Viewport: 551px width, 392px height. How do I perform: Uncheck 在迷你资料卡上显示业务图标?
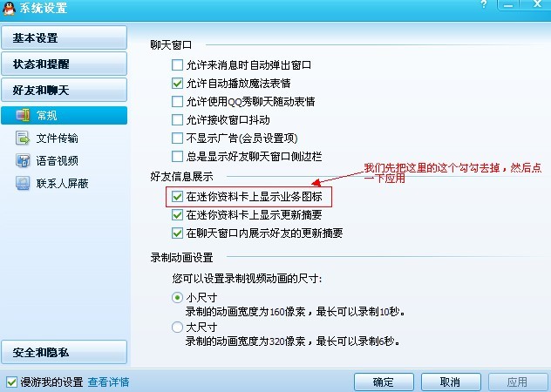click(177, 196)
